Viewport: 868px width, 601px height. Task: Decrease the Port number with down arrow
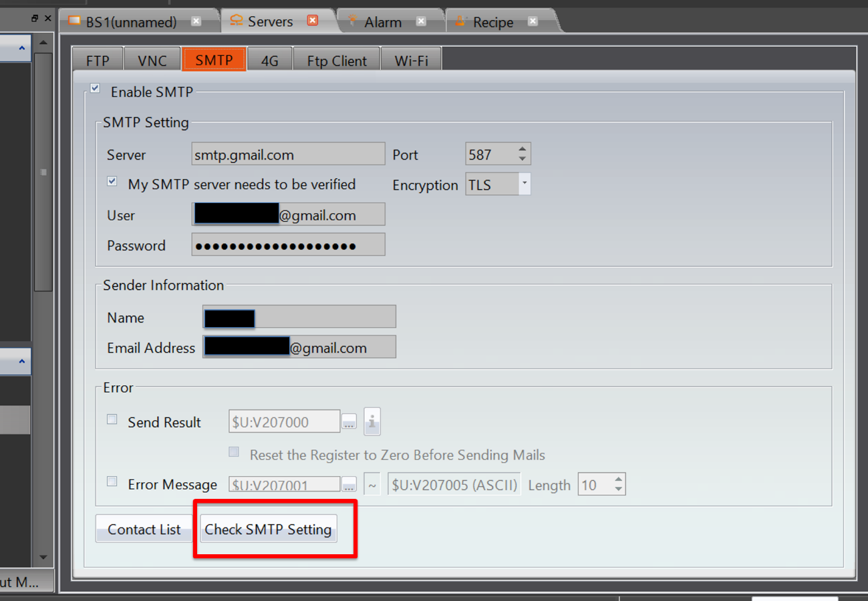(x=523, y=160)
